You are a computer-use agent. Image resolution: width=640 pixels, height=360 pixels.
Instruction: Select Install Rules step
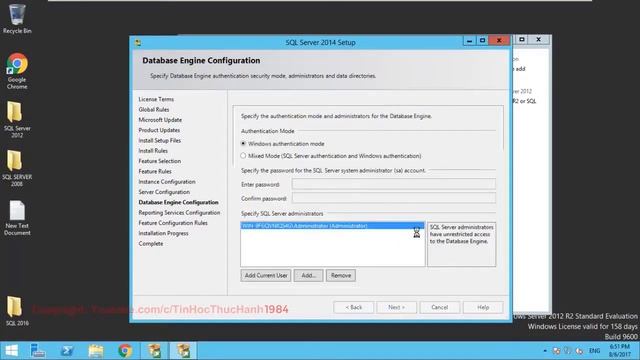tap(153, 151)
